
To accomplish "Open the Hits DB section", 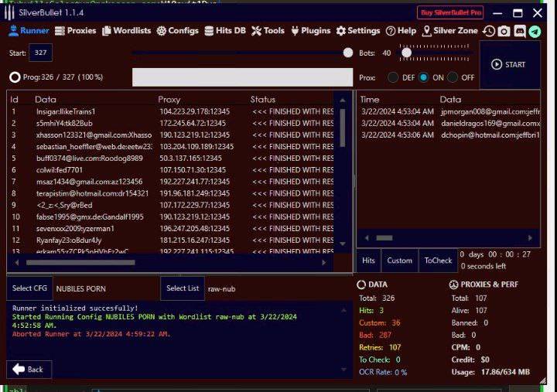I will pyautogui.click(x=225, y=31).
